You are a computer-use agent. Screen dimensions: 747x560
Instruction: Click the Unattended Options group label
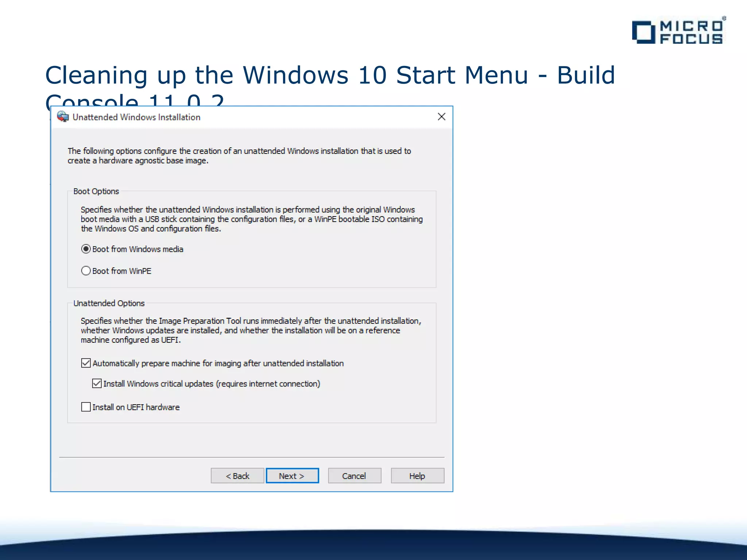click(x=109, y=303)
